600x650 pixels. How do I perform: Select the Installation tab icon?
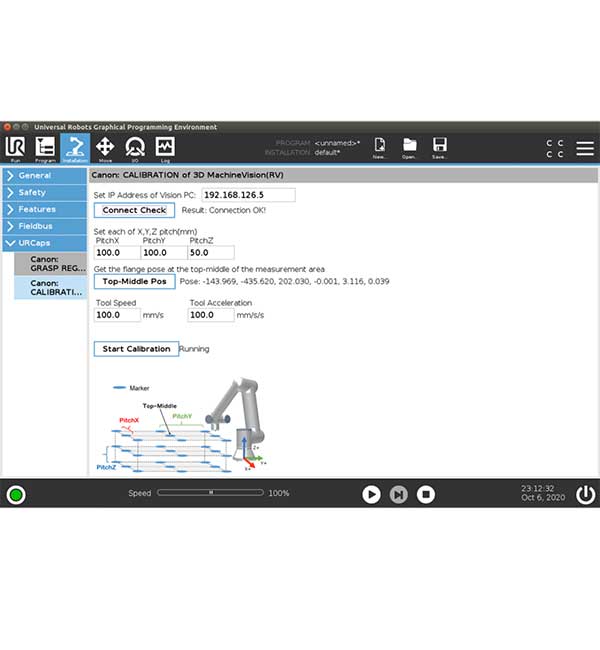(x=75, y=148)
